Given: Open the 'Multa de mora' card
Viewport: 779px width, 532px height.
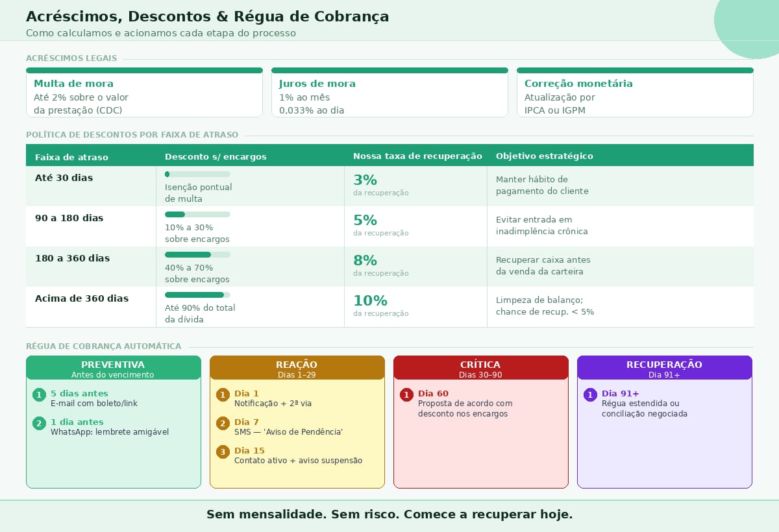Looking at the screenshot, I should (144, 93).
